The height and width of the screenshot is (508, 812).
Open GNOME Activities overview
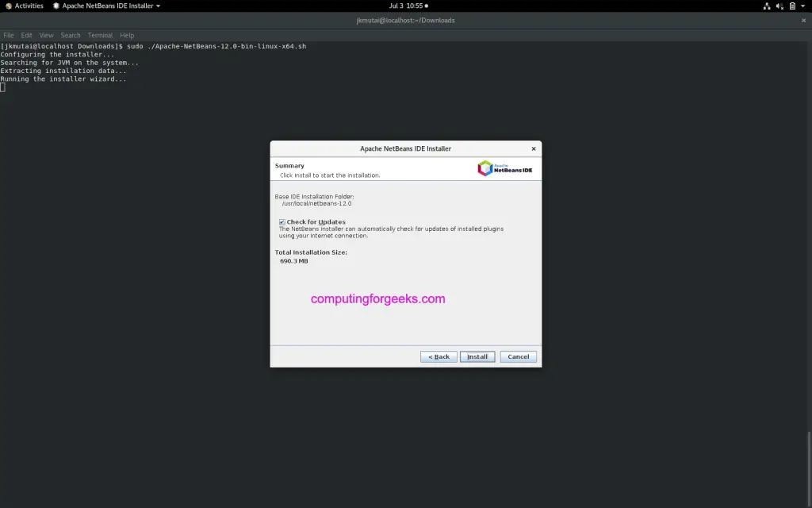pos(25,6)
